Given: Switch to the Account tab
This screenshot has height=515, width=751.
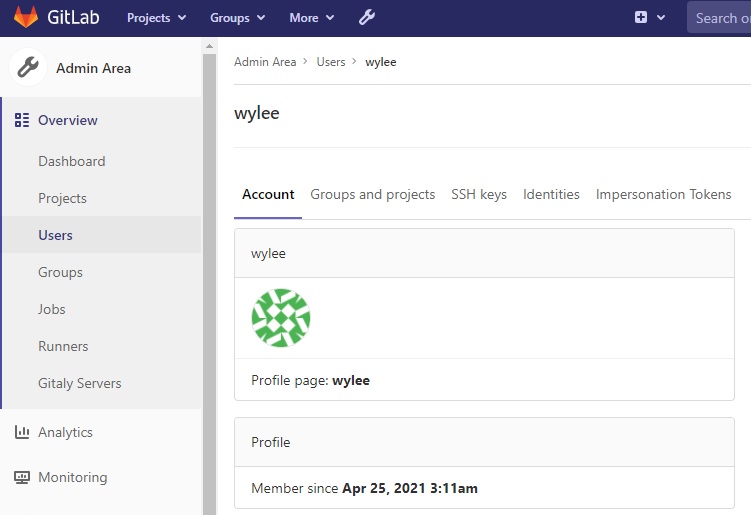Looking at the screenshot, I should click(x=268, y=195).
